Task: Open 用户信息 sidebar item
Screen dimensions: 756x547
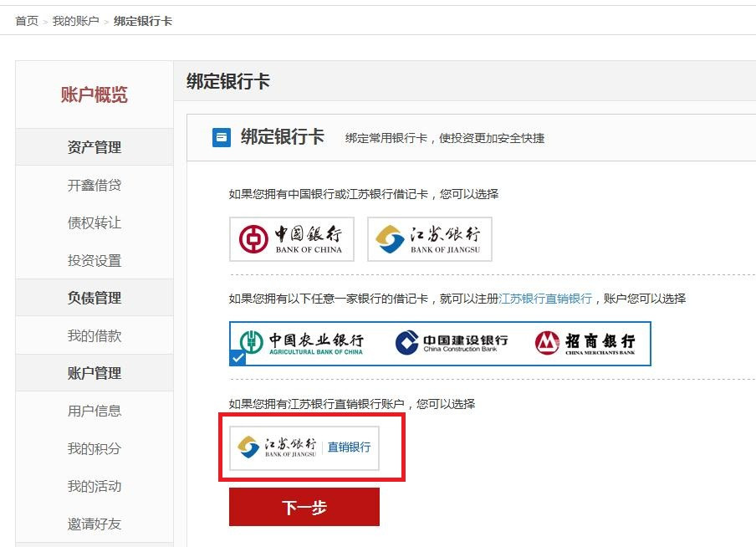Action: (94, 411)
